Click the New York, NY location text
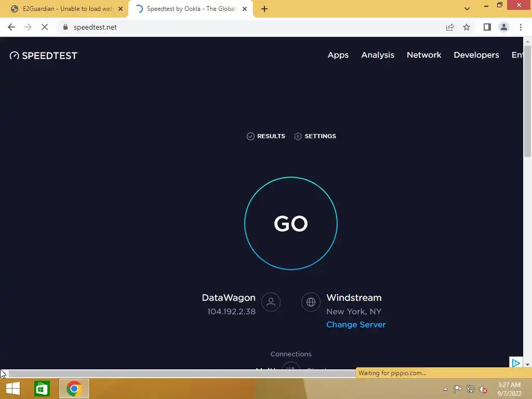Screen dimensions: 532x399 click(x=354, y=312)
